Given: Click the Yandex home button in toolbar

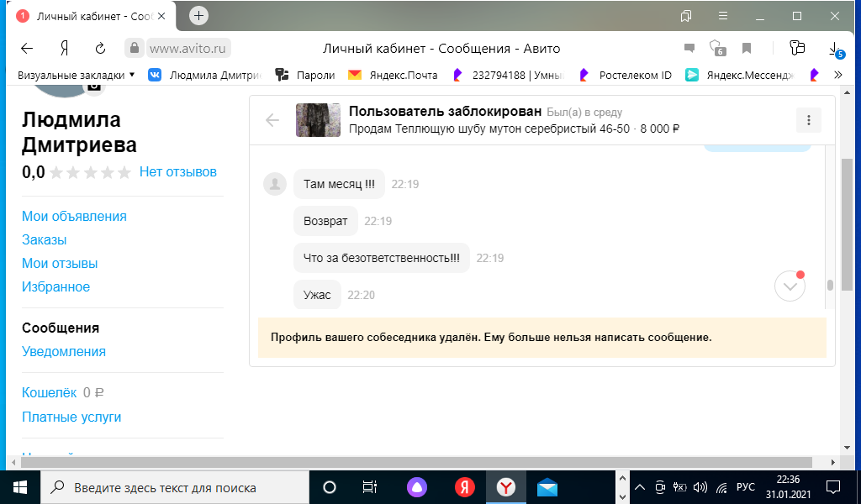Looking at the screenshot, I should coord(64,48).
